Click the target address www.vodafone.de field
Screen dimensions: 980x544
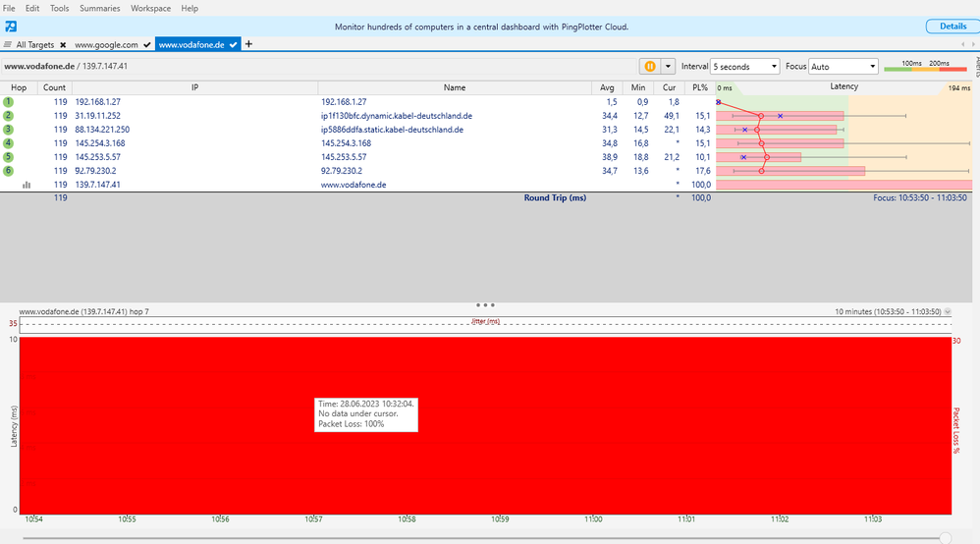tap(319, 66)
